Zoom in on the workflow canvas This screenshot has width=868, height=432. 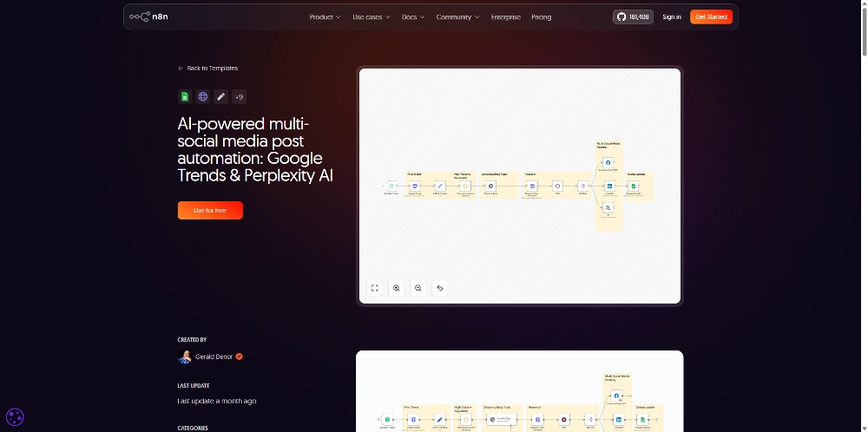tap(397, 288)
